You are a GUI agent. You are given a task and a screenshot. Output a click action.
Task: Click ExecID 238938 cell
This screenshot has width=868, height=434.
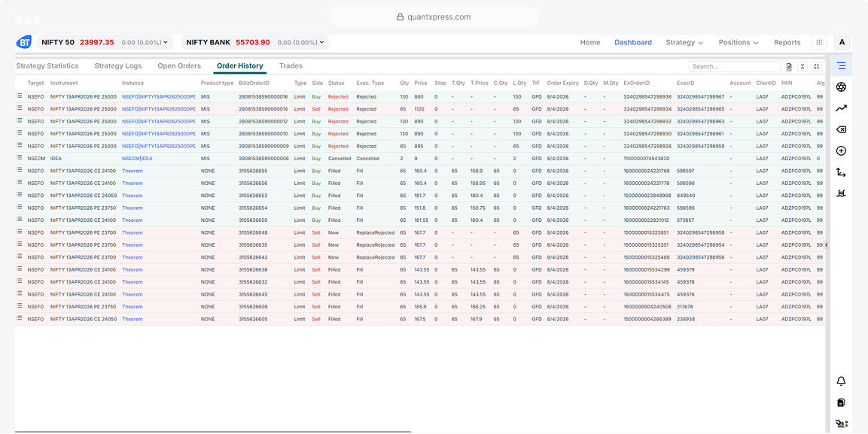coord(685,319)
